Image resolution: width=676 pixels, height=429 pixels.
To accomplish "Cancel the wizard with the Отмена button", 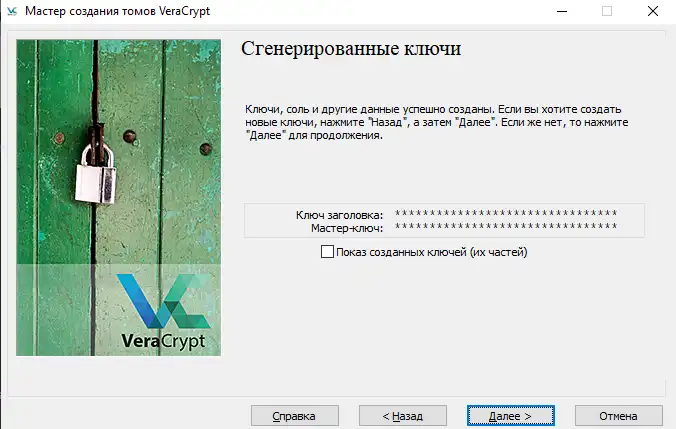I will 618,415.
